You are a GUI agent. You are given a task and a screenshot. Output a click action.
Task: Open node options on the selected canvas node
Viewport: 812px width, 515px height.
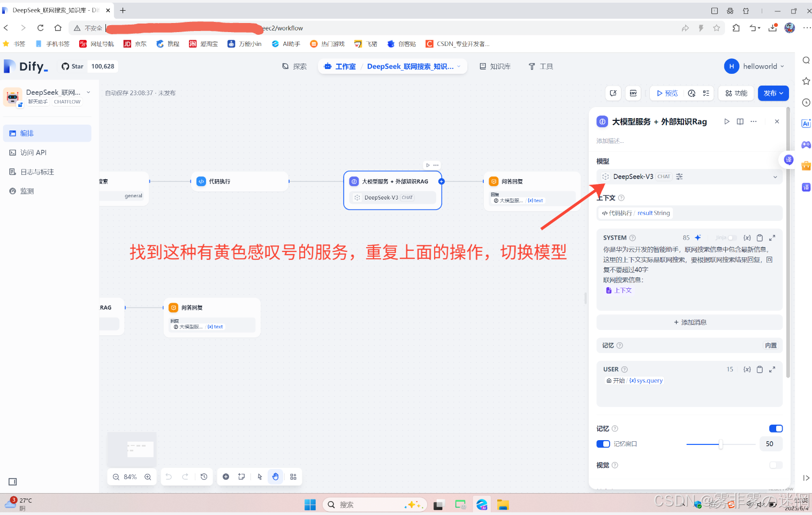pos(436,165)
